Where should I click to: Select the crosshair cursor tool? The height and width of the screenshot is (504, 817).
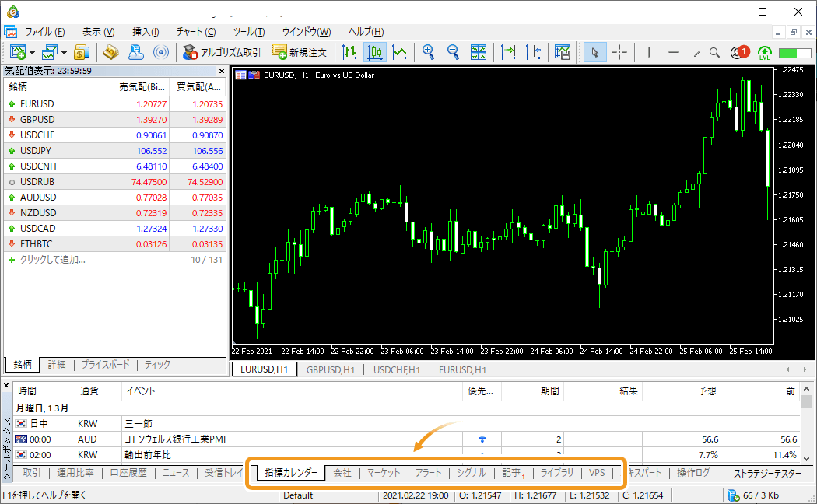coord(619,52)
